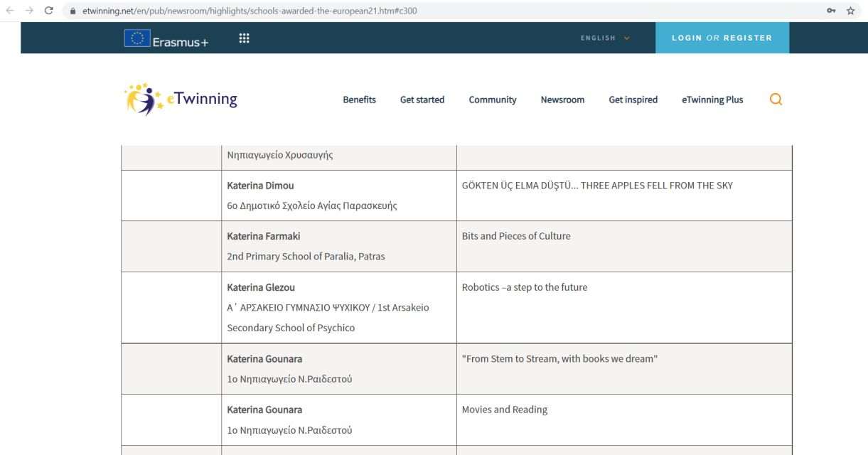The height and width of the screenshot is (455, 868).
Task: Open the orange search magnifier icon
Action: coord(776,100)
